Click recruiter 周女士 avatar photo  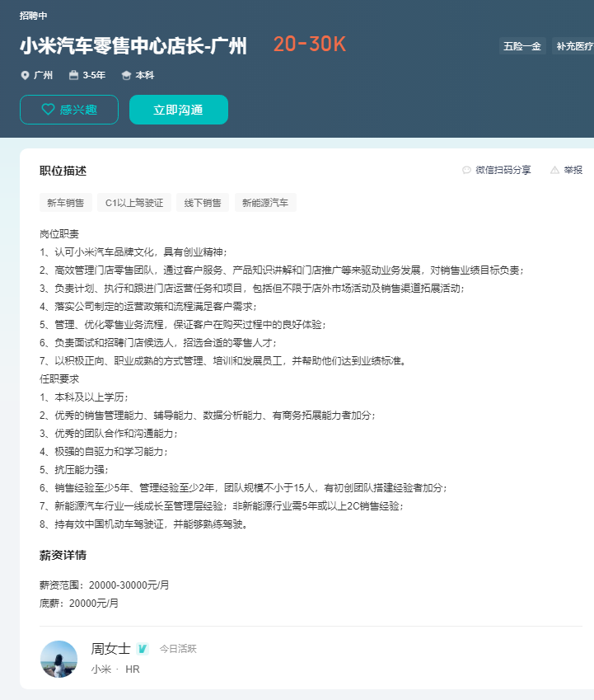coord(58,659)
